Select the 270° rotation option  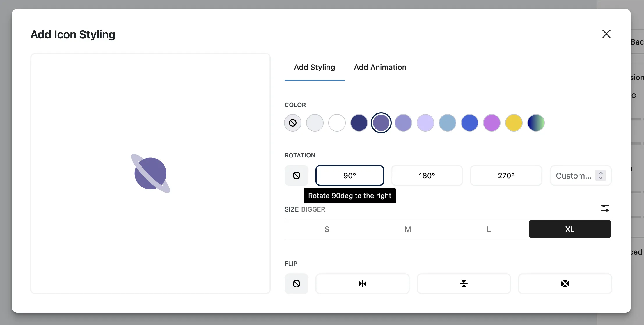coord(506,175)
